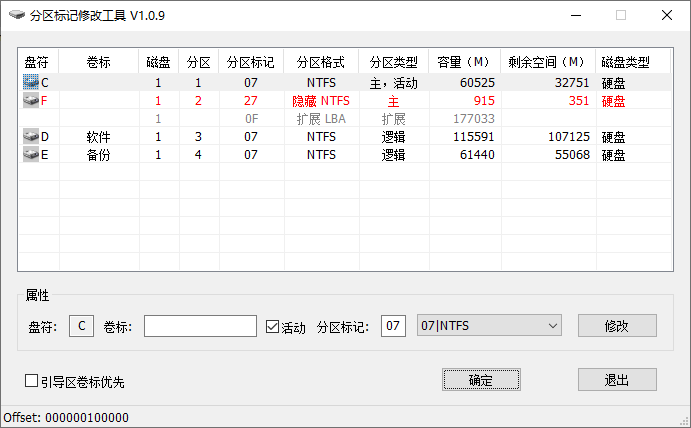Select the D drive disk icon

[31, 137]
